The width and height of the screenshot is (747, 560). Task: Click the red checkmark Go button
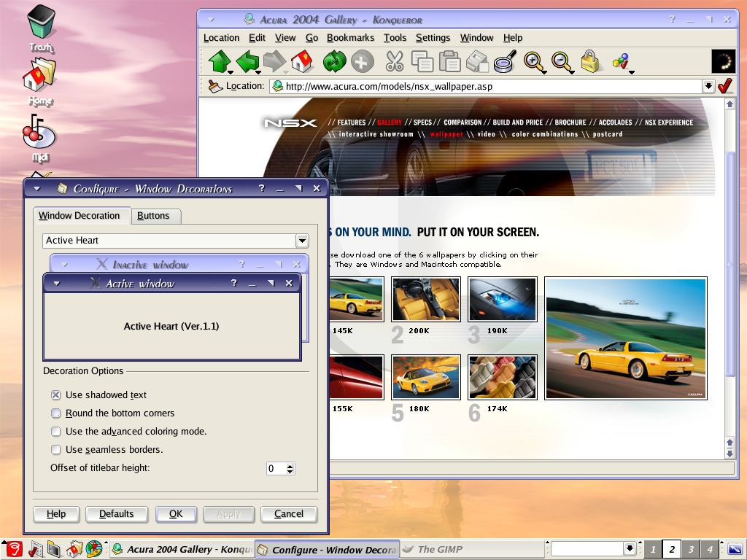pos(724,86)
